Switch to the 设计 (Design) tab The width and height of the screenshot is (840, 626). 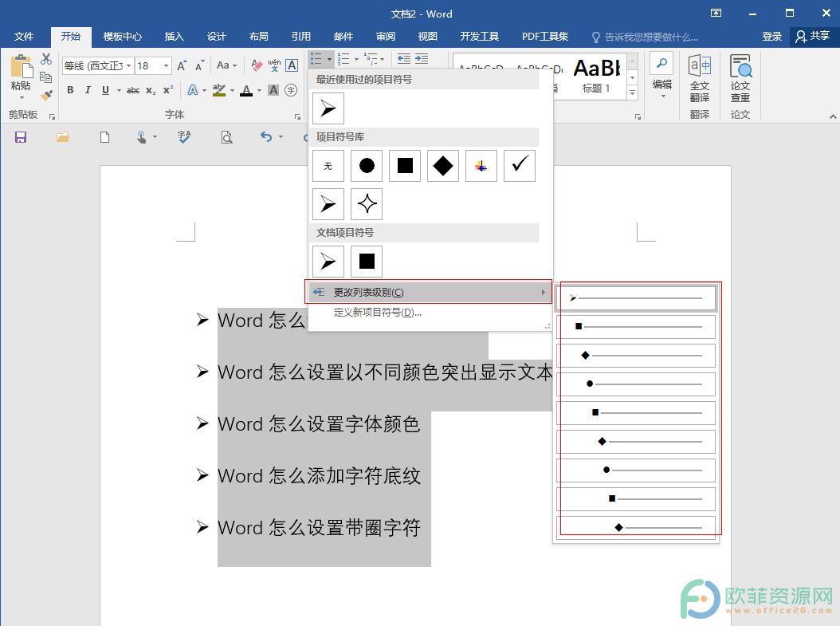pos(217,37)
